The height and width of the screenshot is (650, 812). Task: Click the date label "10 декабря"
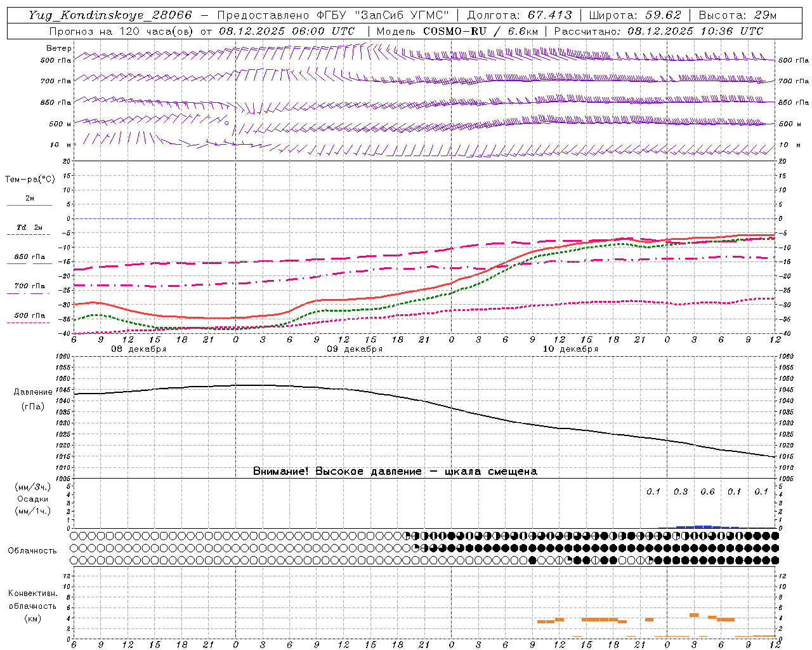point(570,349)
